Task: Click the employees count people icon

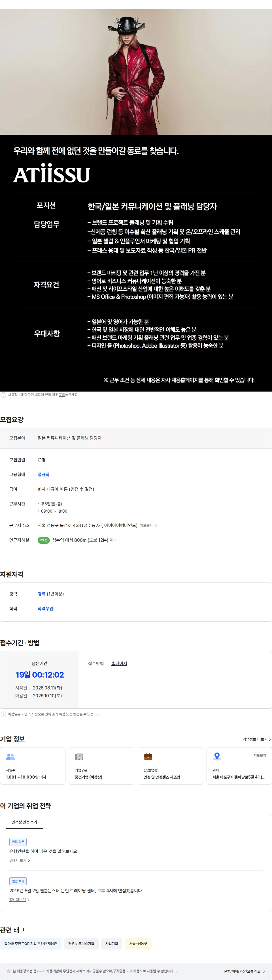Action: pos(11,756)
